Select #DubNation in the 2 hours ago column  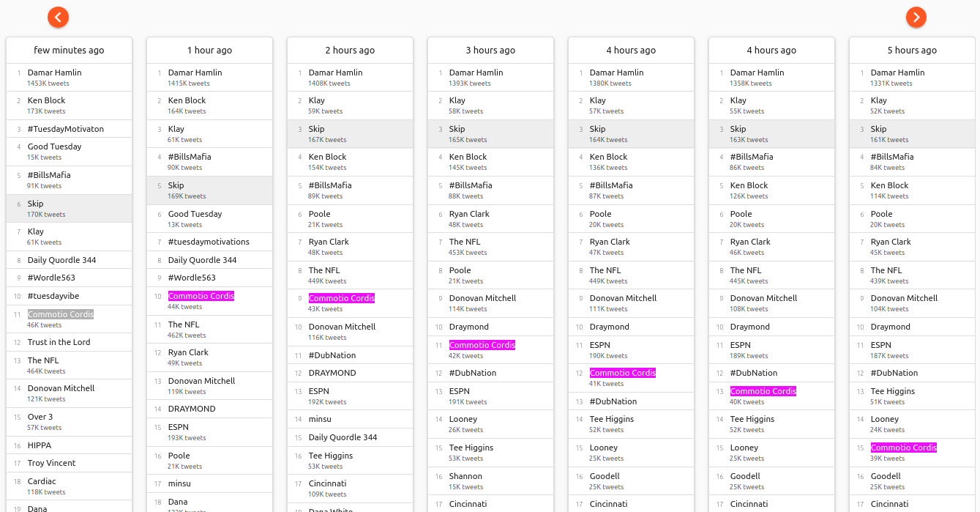(351, 355)
